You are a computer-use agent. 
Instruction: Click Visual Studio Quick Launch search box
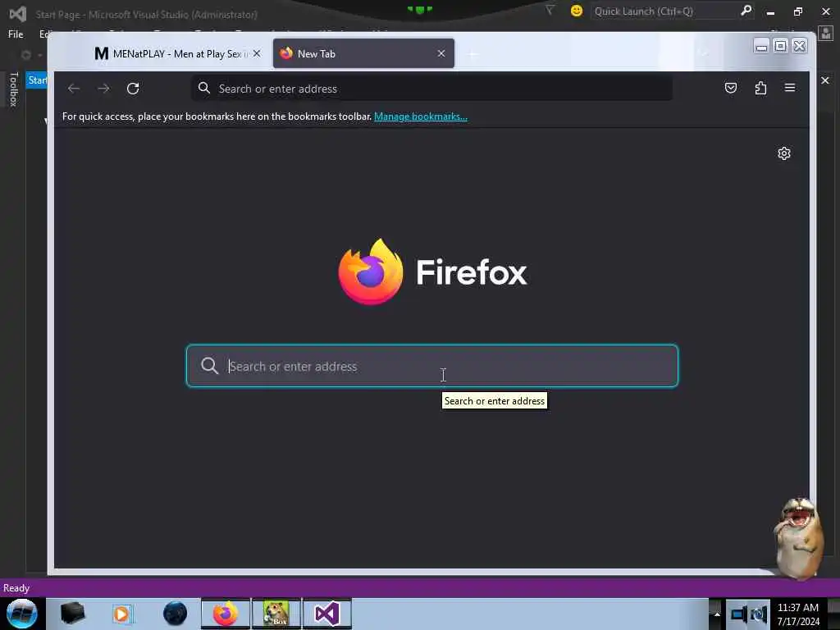[664, 11]
